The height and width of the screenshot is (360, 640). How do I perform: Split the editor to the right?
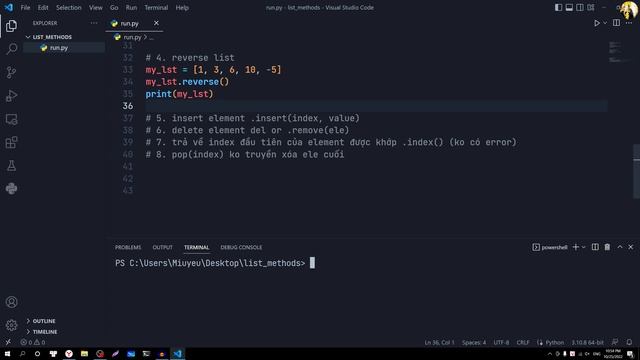tap(616, 23)
